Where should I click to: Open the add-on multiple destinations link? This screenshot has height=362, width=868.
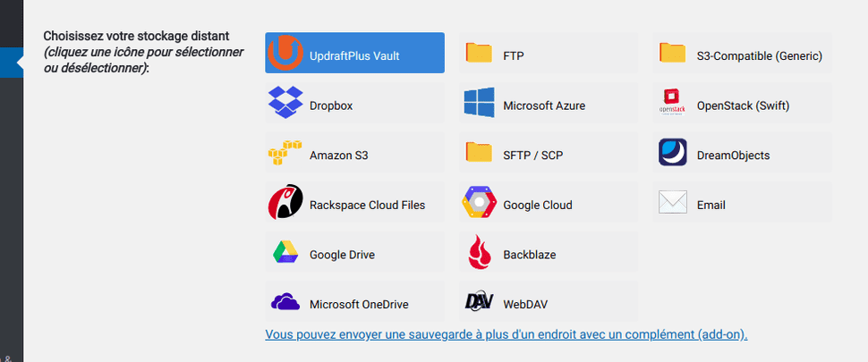pos(506,334)
